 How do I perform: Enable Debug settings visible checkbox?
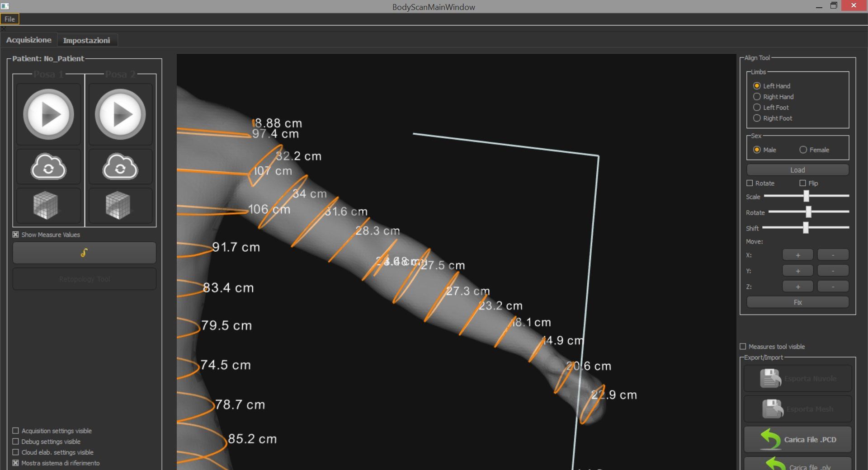16,442
